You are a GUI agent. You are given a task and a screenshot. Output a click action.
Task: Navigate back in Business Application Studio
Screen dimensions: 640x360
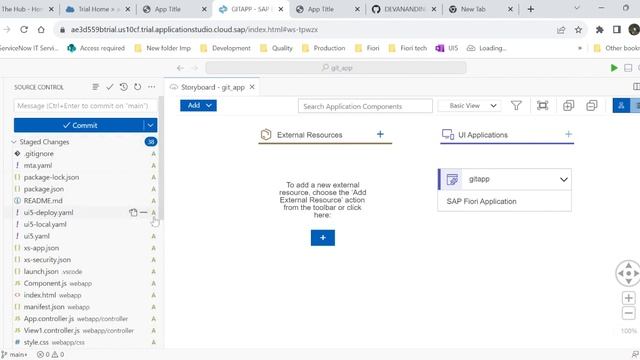[180, 68]
